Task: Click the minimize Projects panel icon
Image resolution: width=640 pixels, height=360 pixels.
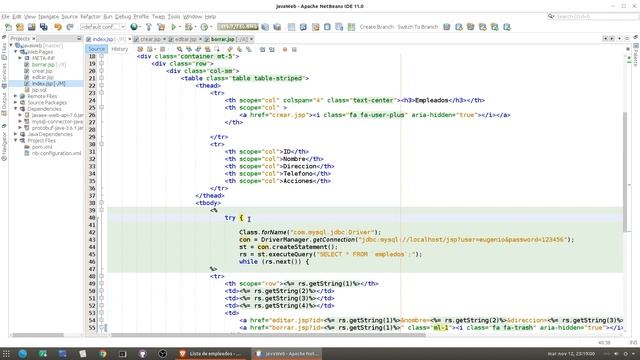Action: 79,38
